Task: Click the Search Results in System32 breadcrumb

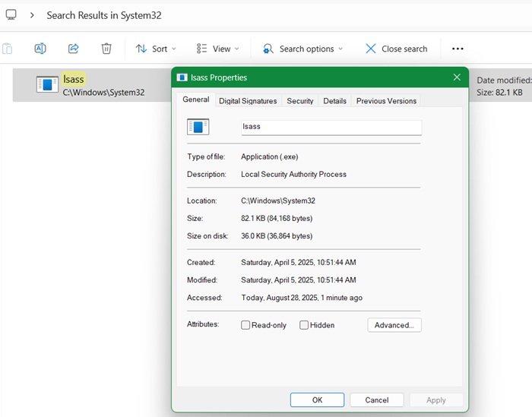Action: [x=104, y=15]
